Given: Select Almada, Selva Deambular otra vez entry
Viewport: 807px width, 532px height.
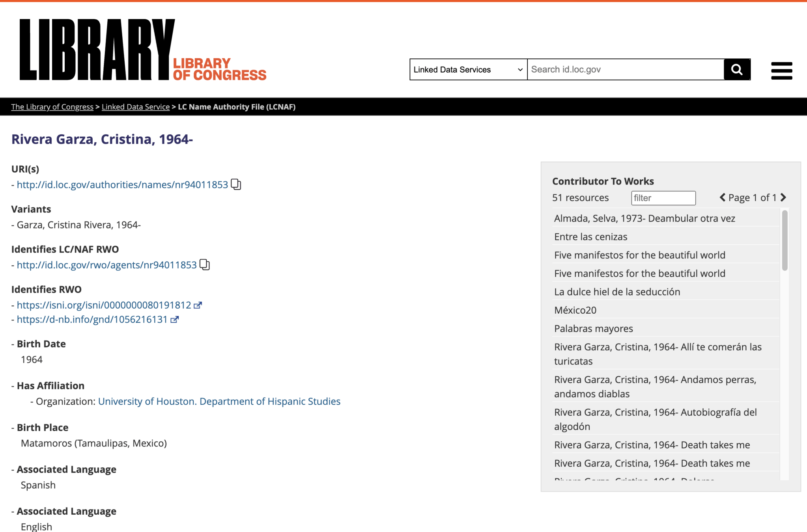Looking at the screenshot, I should coord(644,218).
